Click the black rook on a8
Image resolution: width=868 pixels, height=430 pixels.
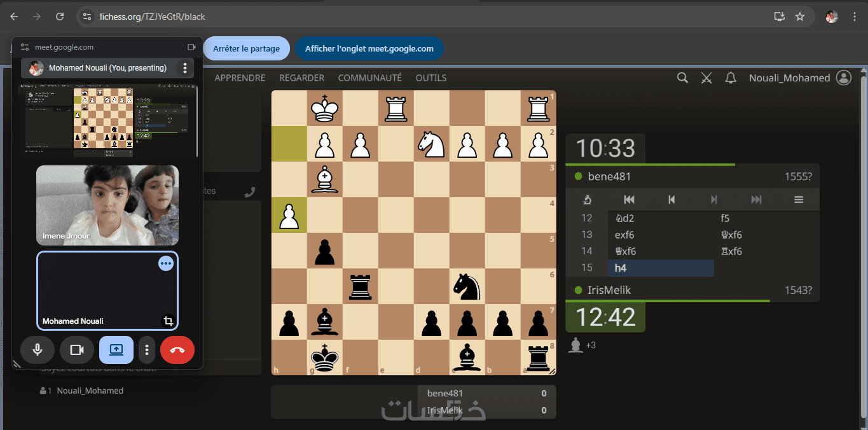coord(539,357)
